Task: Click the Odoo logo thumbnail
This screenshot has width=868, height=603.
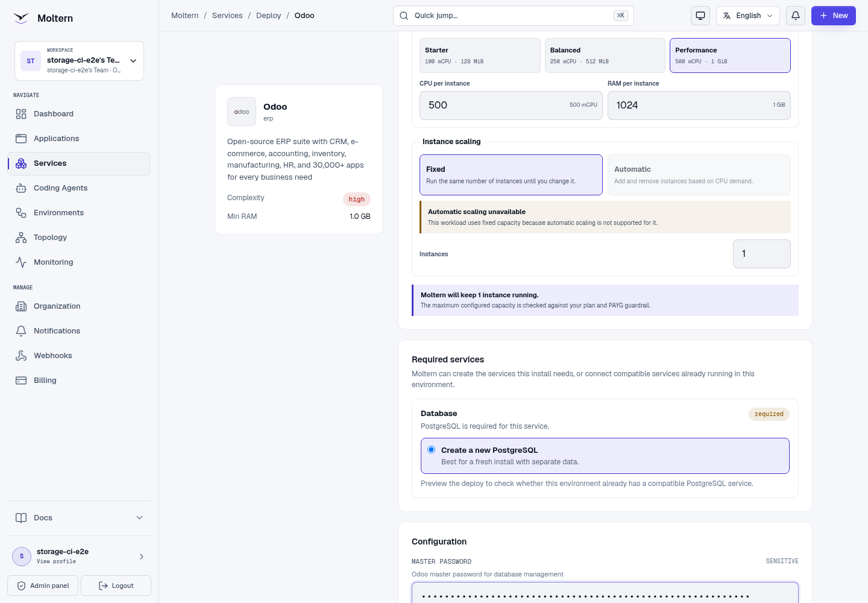Action: tap(242, 112)
